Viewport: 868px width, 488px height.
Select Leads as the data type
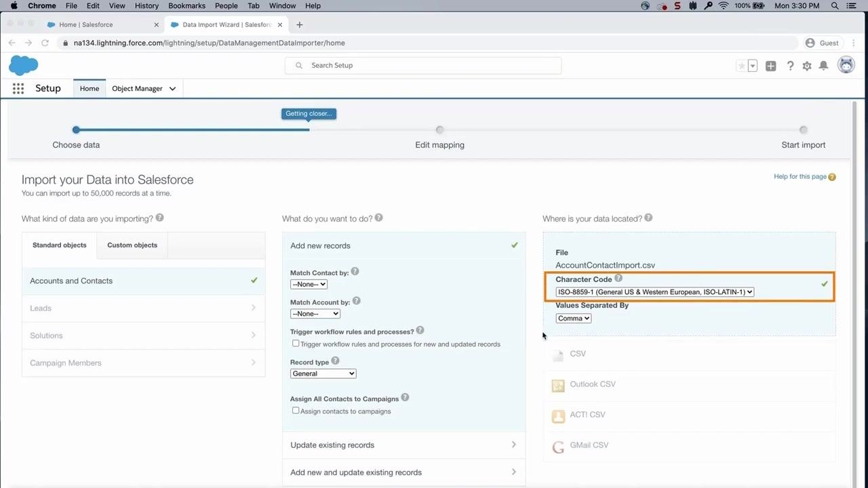pos(144,308)
